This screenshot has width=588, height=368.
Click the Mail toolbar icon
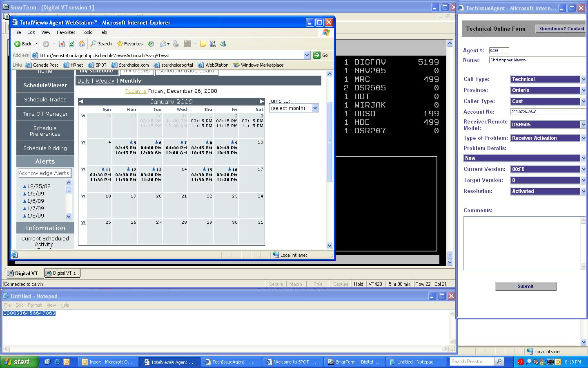[163, 44]
